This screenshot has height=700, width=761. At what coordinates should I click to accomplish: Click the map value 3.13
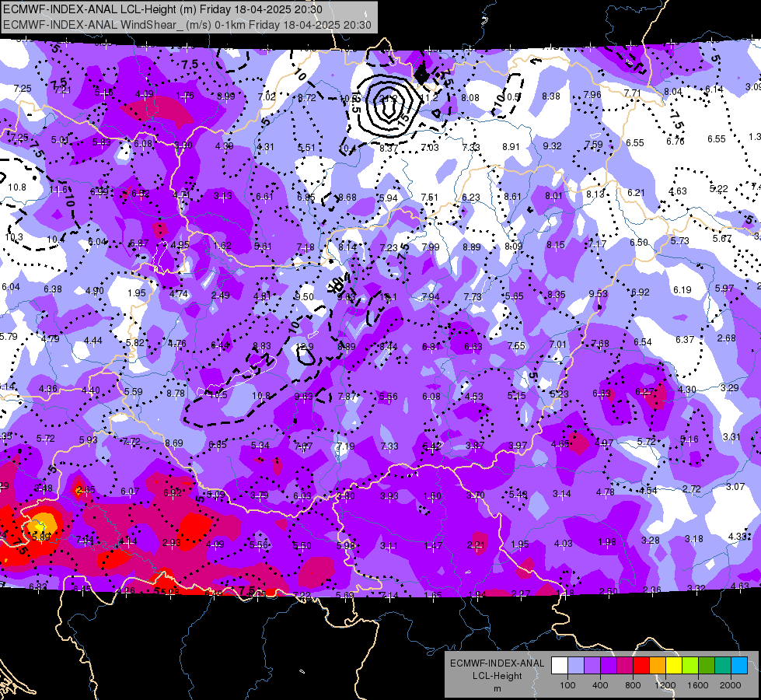click(x=223, y=196)
